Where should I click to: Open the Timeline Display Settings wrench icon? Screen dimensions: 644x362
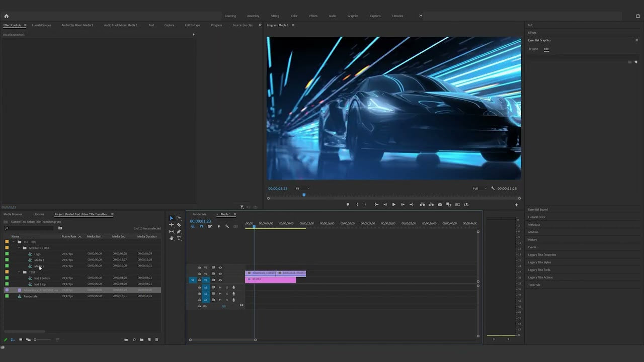(227, 226)
